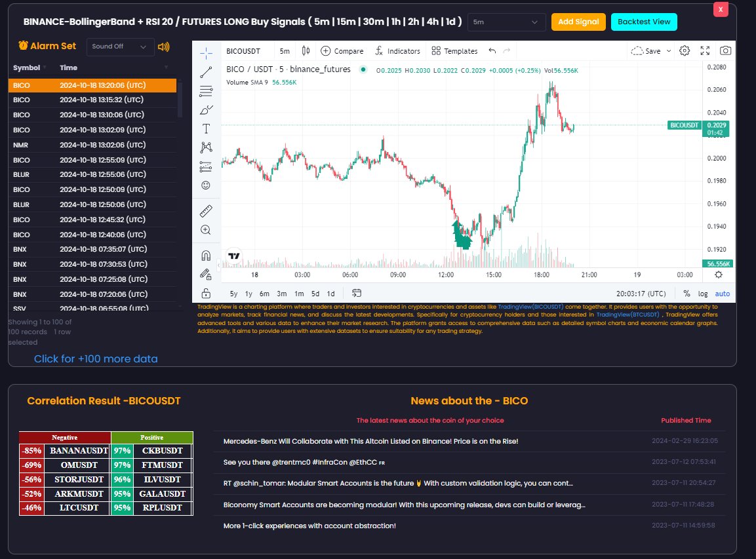Click BICOUSDT symbol search field

click(x=243, y=51)
